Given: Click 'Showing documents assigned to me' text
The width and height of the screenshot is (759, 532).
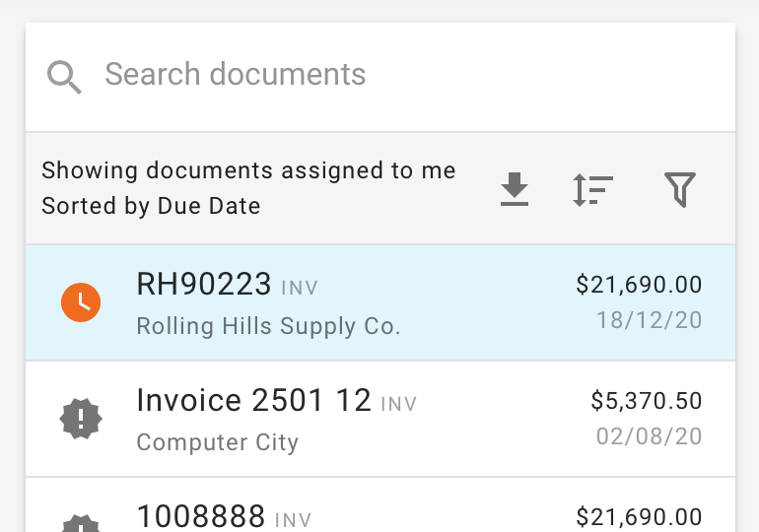Looking at the screenshot, I should pos(248,170).
